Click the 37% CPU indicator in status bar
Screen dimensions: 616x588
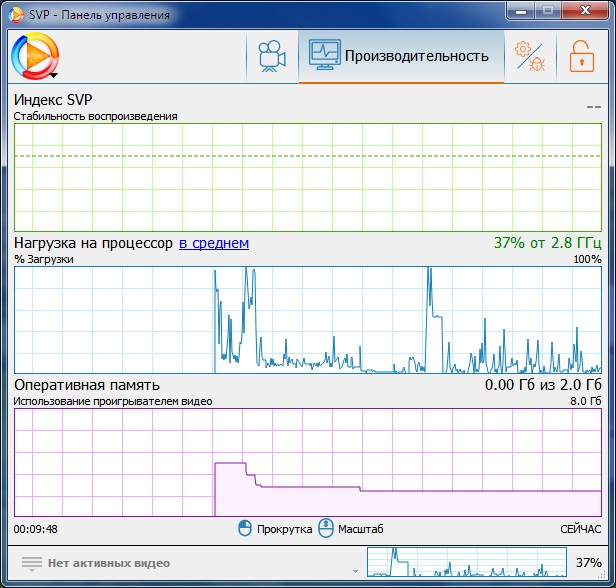point(588,562)
